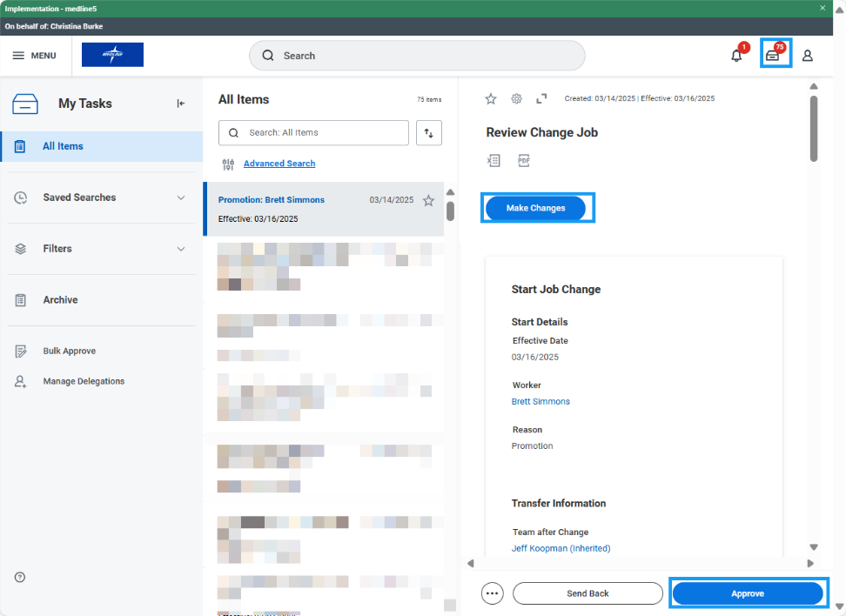Image resolution: width=846 pixels, height=616 pixels.
Task: Open the main MENU
Action: [x=34, y=56]
